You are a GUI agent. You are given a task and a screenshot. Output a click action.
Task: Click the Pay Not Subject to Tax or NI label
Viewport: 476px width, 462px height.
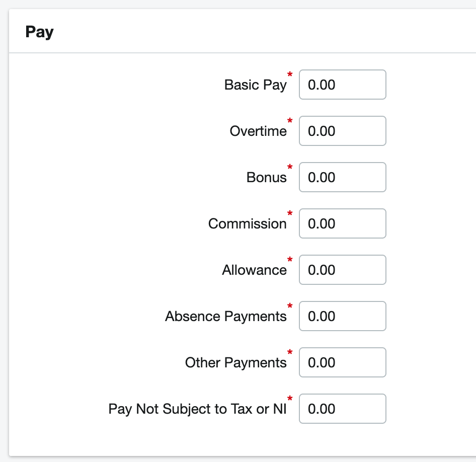[x=197, y=409]
